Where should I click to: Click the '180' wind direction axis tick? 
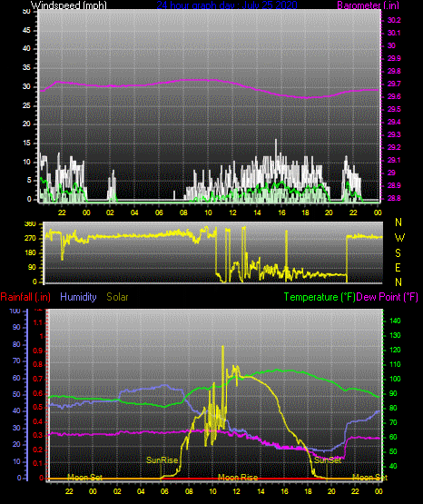point(30,253)
